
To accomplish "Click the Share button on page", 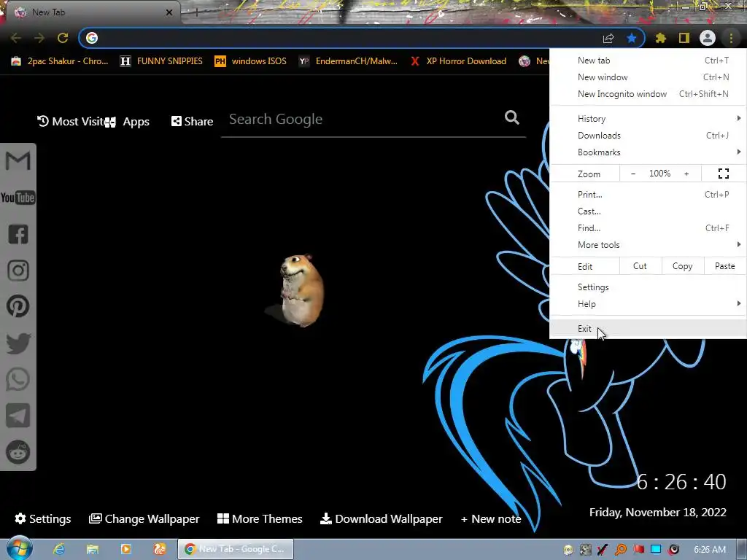I will click(193, 122).
